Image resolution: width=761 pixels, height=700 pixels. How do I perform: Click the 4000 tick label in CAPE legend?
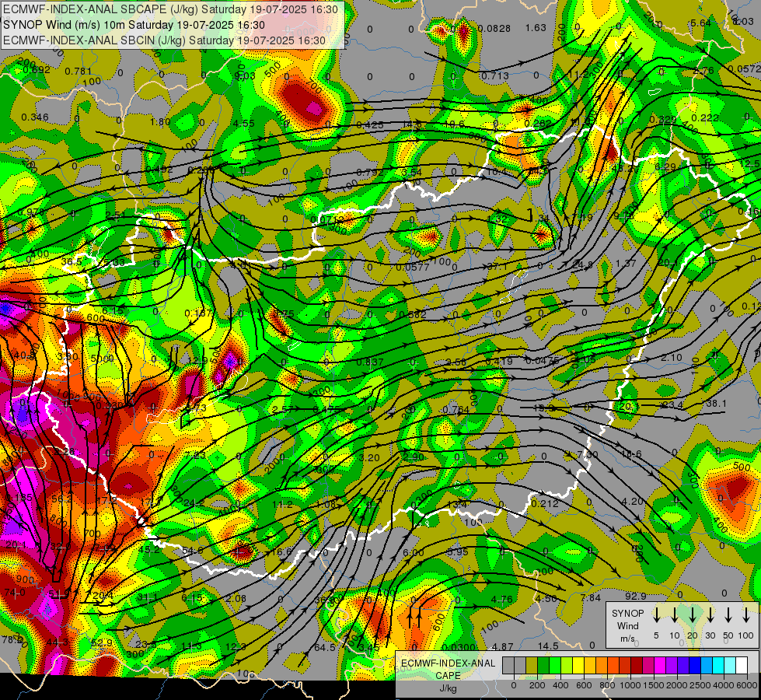click(724, 685)
